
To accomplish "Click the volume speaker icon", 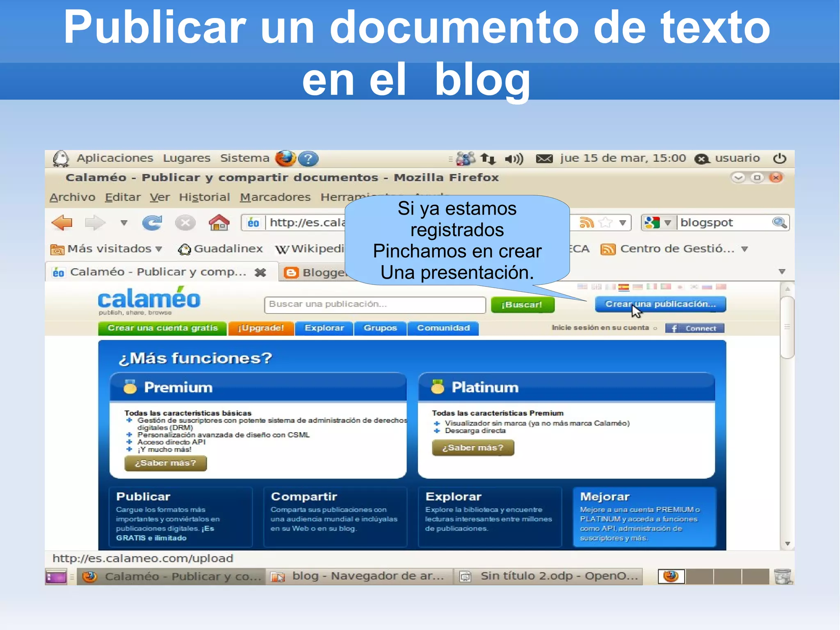I will (514, 159).
